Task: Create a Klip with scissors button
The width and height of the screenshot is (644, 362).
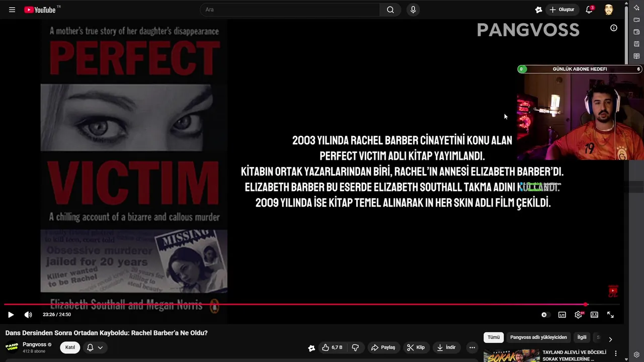Action: point(416,347)
